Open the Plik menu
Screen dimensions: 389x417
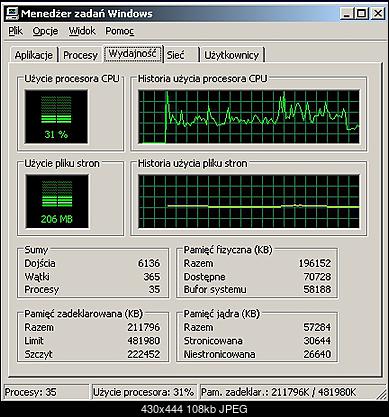[16, 31]
